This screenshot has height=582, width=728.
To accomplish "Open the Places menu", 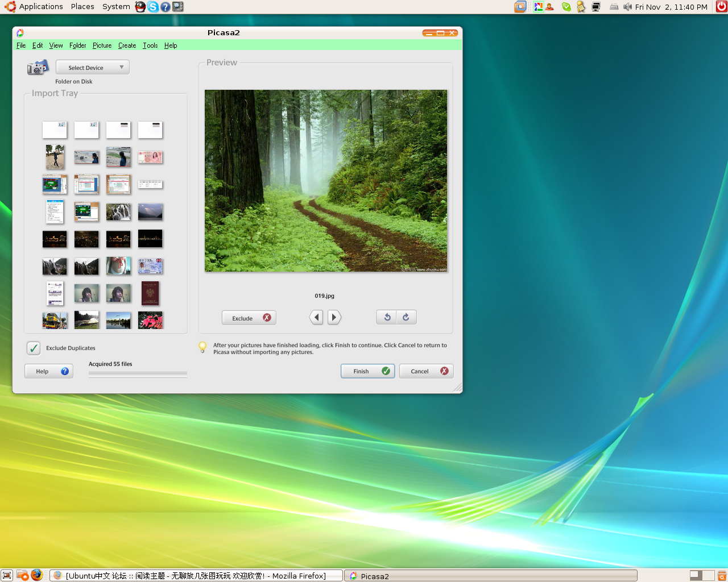I will 82,7.
